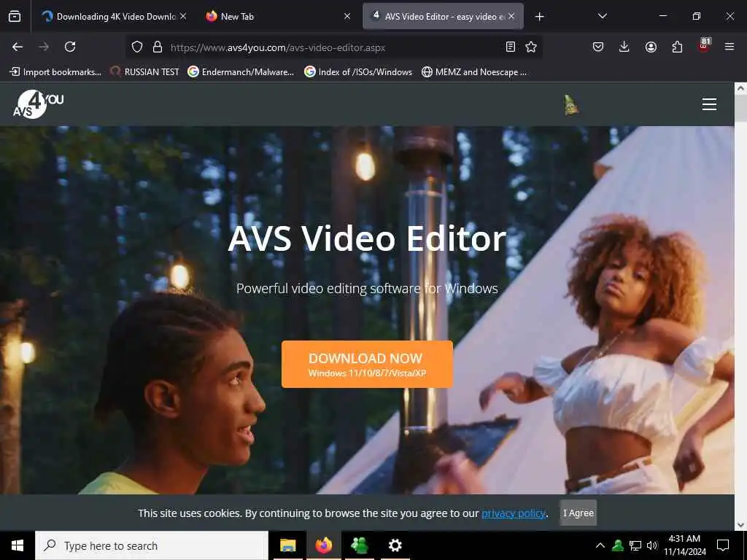Bookmark this page with the star

point(531,47)
